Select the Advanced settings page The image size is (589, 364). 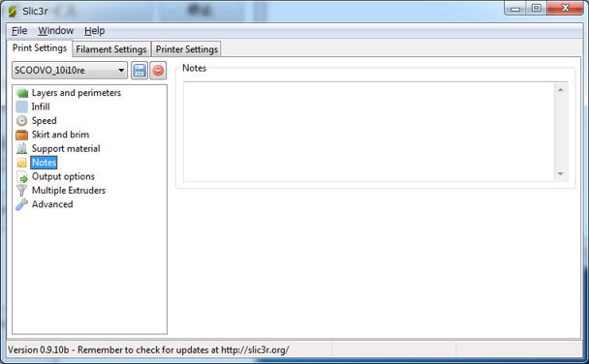click(52, 204)
